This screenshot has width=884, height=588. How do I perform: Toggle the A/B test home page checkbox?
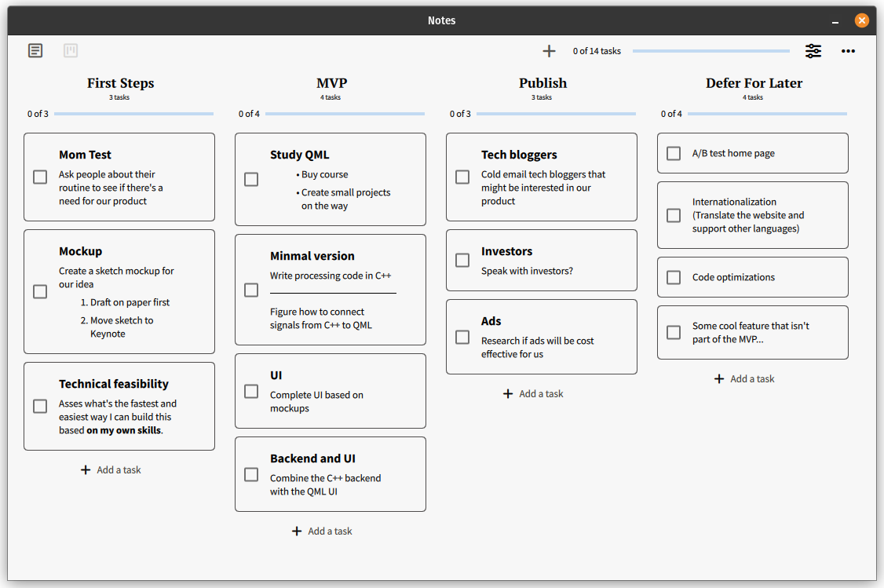pos(674,153)
